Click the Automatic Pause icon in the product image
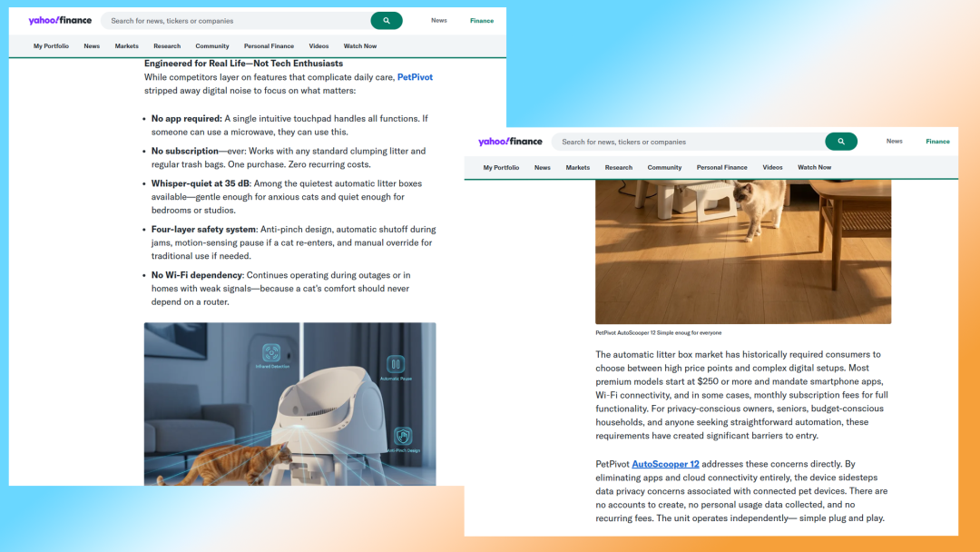 coord(397,365)
